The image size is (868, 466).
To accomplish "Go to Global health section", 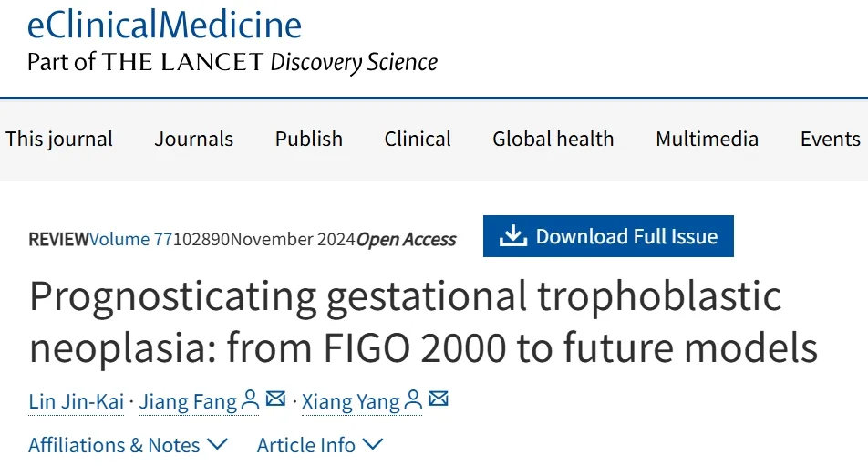I will [553, 140].
